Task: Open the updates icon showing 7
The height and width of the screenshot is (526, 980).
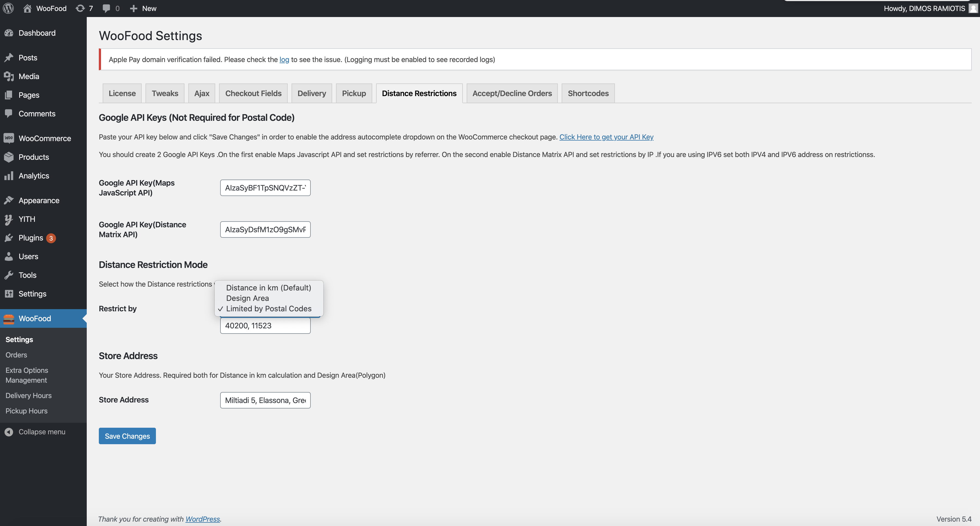Action: click(x=80, y=8)
